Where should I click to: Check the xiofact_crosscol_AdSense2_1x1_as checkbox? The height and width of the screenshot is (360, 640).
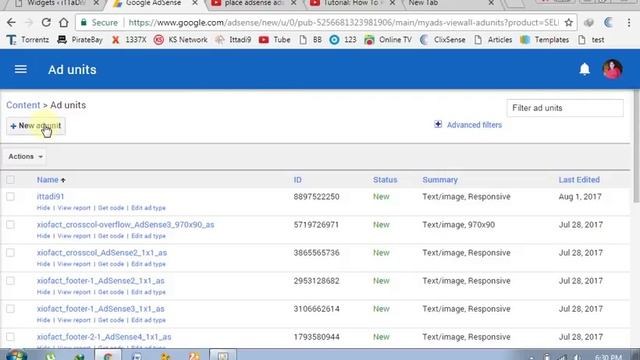coord(10,253)
